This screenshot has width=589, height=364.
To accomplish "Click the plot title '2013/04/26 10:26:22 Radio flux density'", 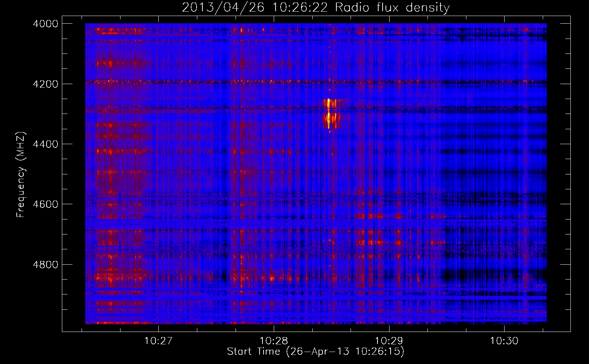I will click(316, 8).
